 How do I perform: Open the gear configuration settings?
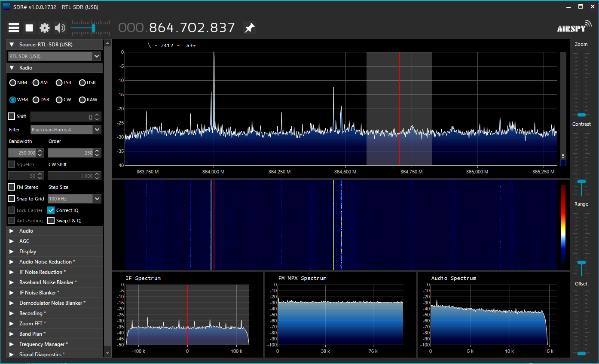45,28
